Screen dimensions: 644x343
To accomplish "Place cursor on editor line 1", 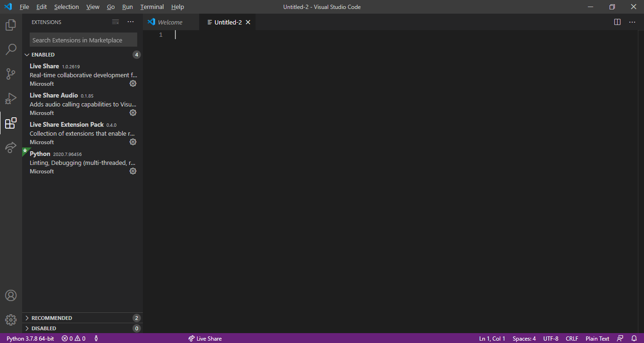I will point(405,35).
